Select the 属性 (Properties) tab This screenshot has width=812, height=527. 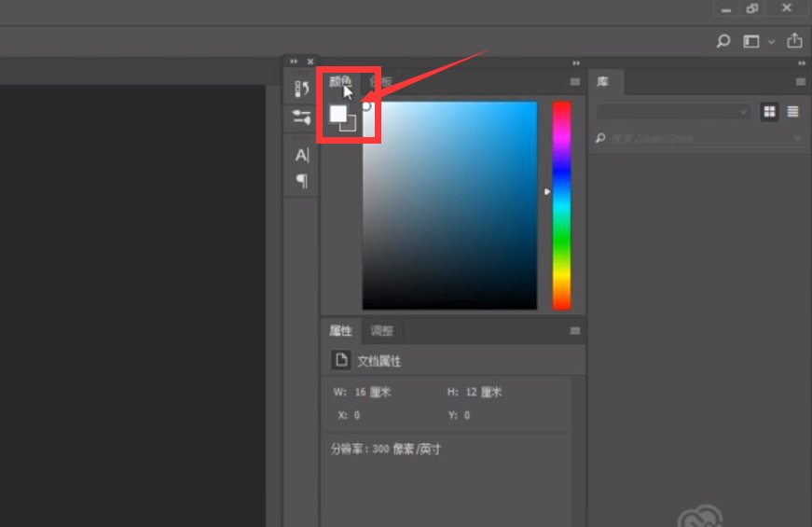340,330
